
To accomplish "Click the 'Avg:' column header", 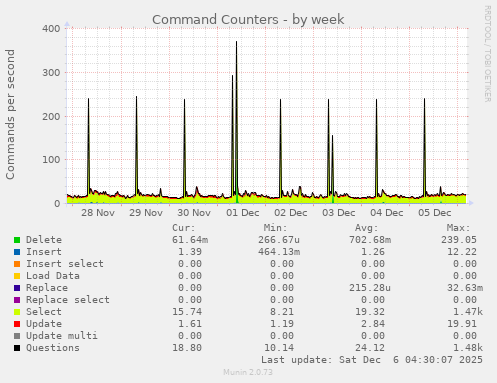I will (x=367, y=228).
